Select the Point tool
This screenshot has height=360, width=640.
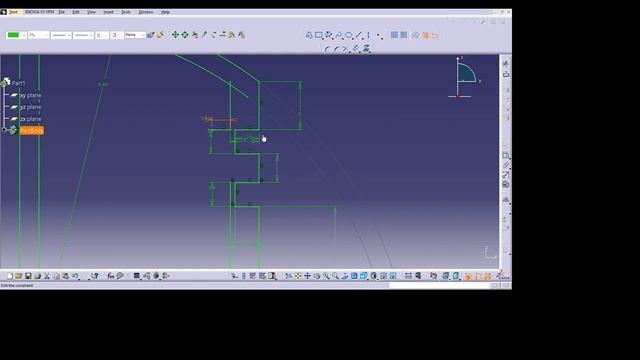tap(379, 36)
